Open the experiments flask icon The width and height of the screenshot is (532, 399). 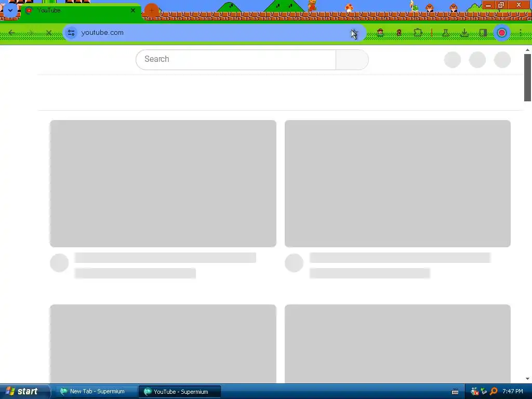pyautogui.click(x=446, y=33)
